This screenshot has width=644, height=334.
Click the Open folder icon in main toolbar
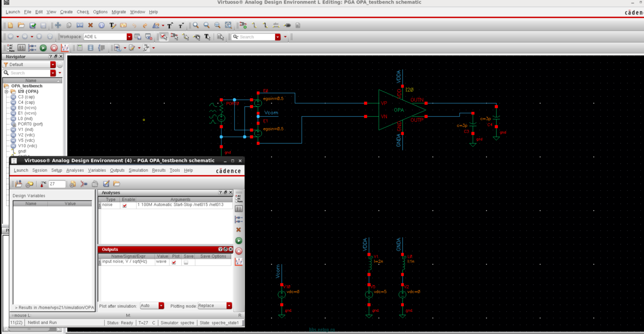[x=21, y=25]
